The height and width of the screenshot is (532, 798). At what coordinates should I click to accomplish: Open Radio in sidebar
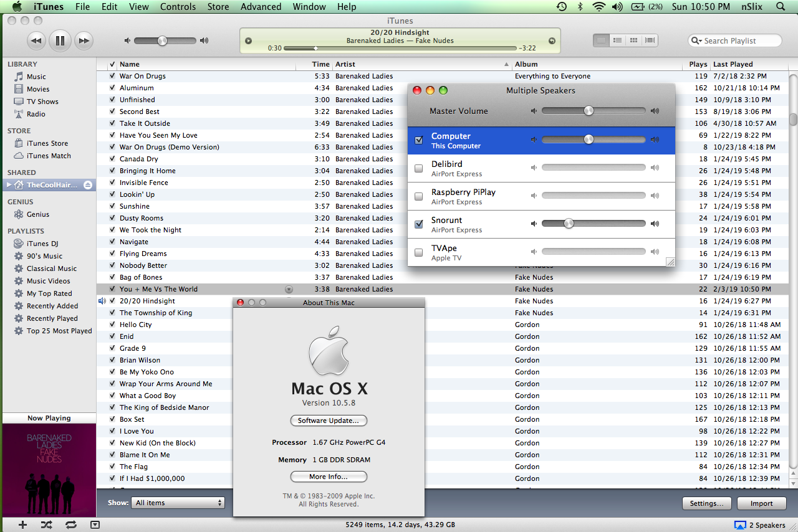36,114
